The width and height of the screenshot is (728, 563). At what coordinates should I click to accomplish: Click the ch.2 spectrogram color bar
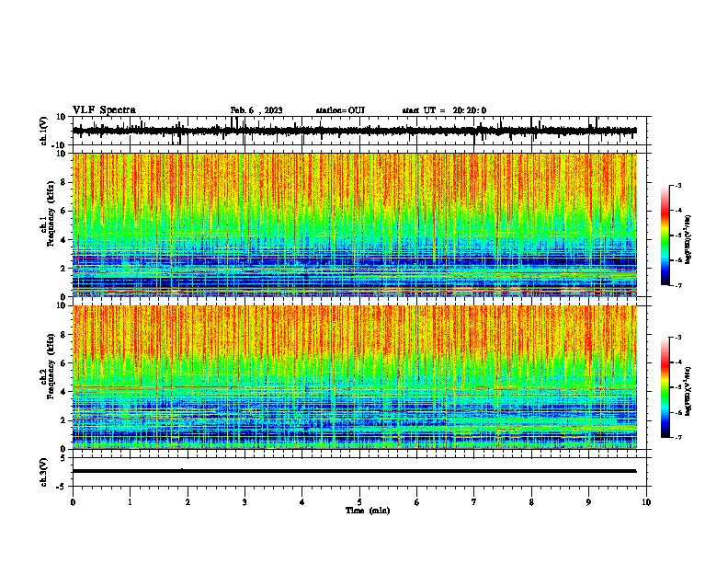coord(665,387)
